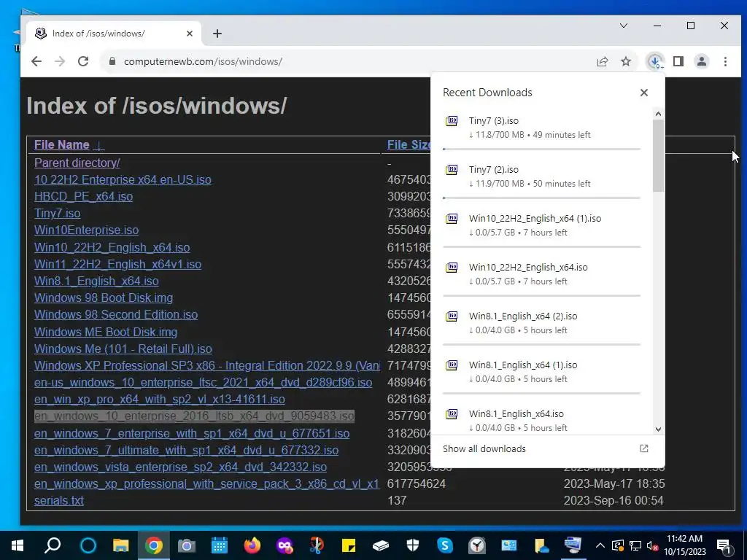
Task: Open the Chrome downloads toolbar icon
Action: [655, 61]
